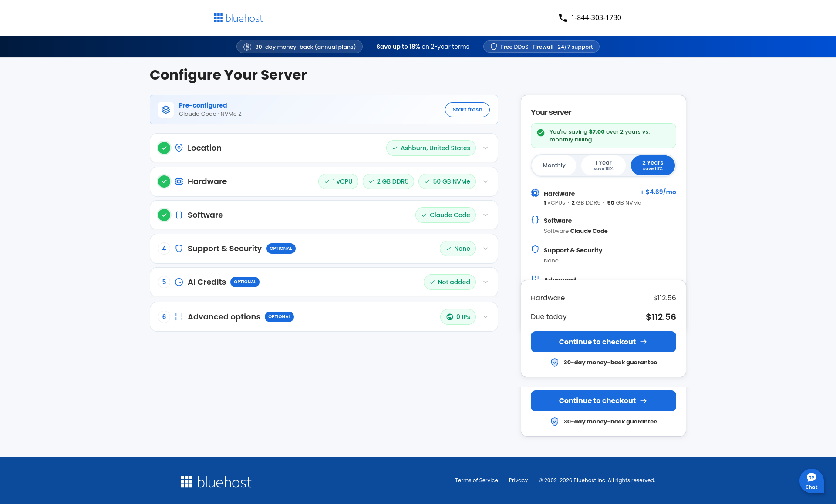Click the globe icon in 0 IPs chip
836x504 pixels.
(x=450, y=317)
